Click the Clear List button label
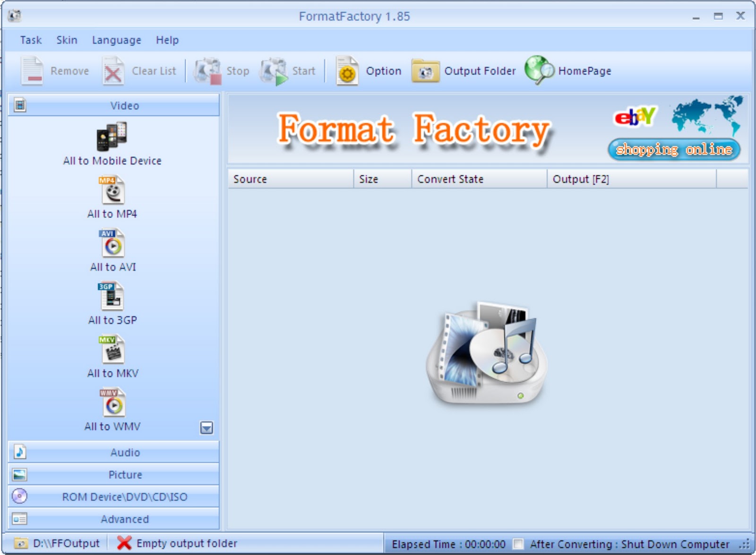This screenshot has width=756, height=555. [x=154, y=71]
